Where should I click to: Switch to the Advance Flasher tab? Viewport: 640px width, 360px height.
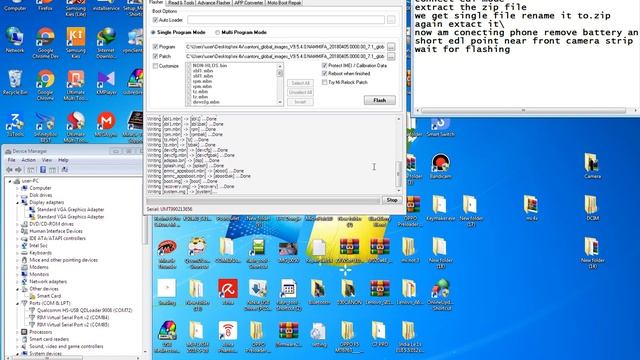pos(213,2)
